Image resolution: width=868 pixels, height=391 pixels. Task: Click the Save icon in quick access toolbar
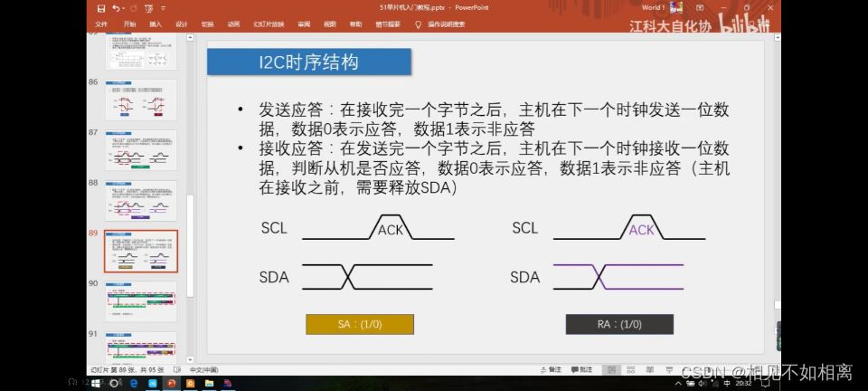[x=100, y=8]
